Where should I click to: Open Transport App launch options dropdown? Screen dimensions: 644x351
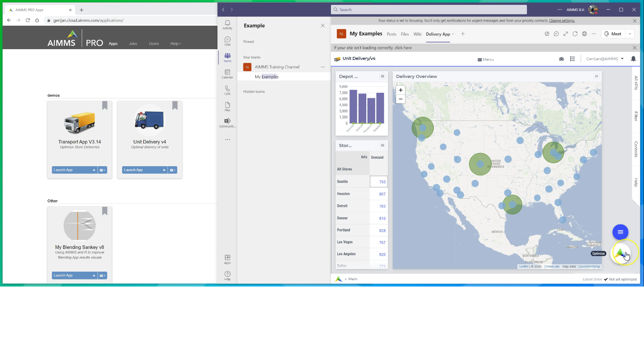(102, 170)
